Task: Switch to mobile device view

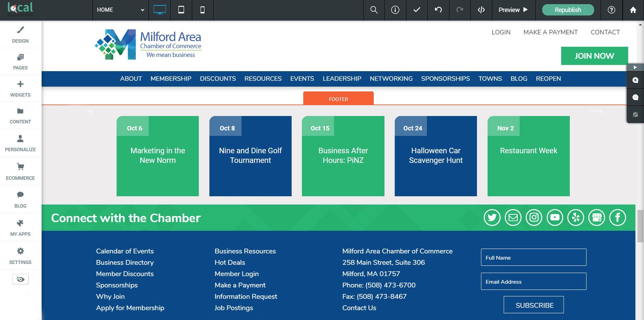Action: coord(203,10)
